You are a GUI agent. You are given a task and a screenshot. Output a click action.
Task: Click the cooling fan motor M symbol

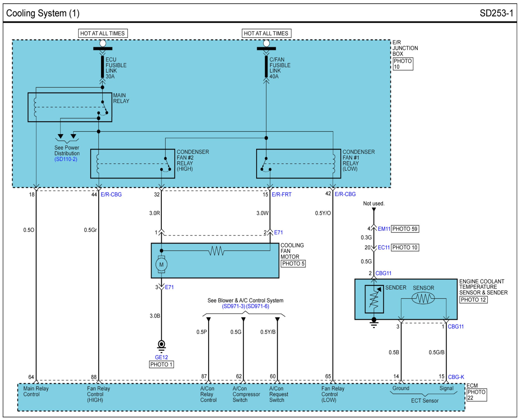(x=161, y=264)
